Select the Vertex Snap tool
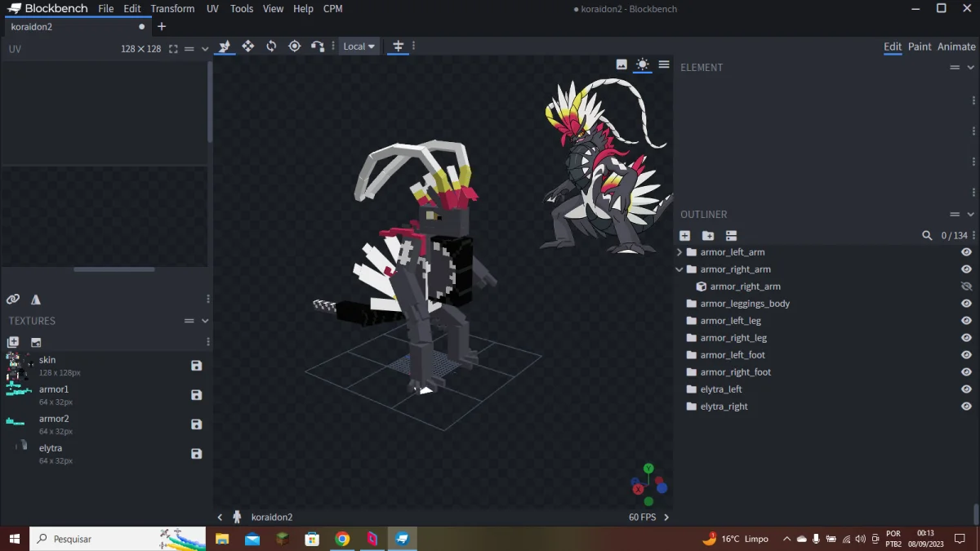The image size is (980, 551). pos(318,47)
